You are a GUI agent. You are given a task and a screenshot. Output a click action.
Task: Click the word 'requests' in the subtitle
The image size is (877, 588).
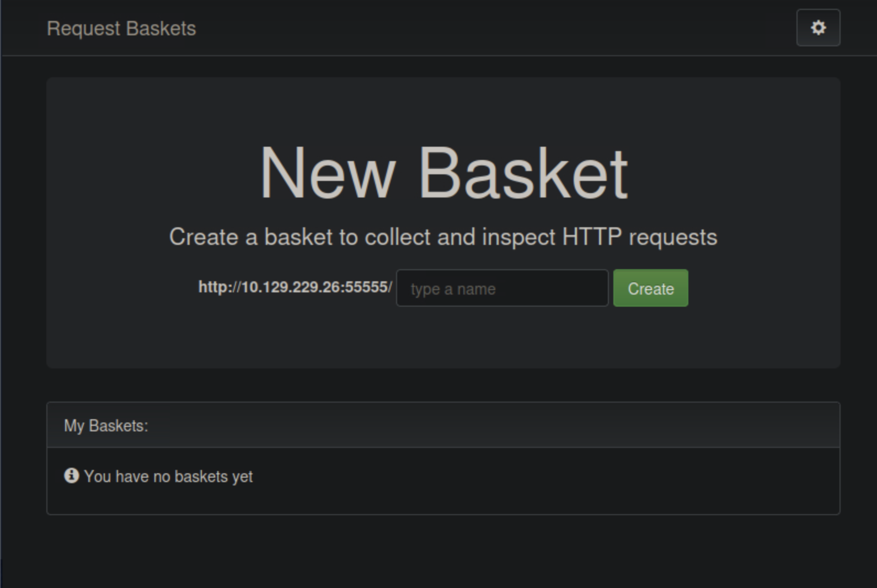click(x=673, y=237)
